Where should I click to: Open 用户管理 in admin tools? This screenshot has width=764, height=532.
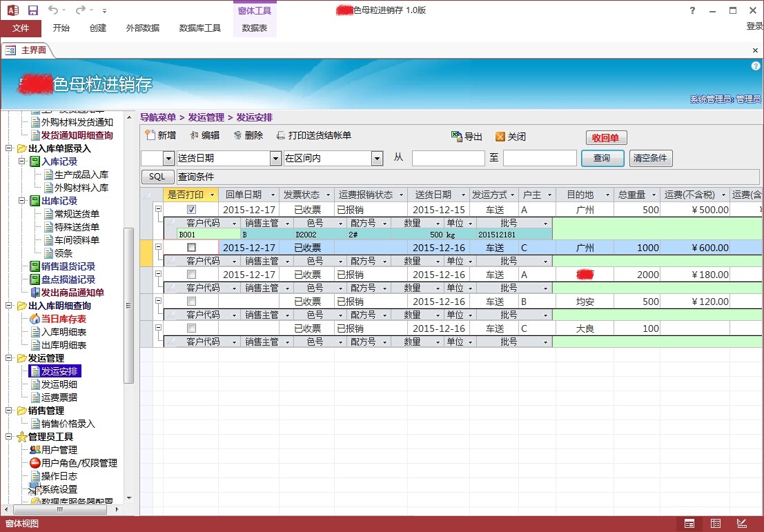[x=59, y=450]
